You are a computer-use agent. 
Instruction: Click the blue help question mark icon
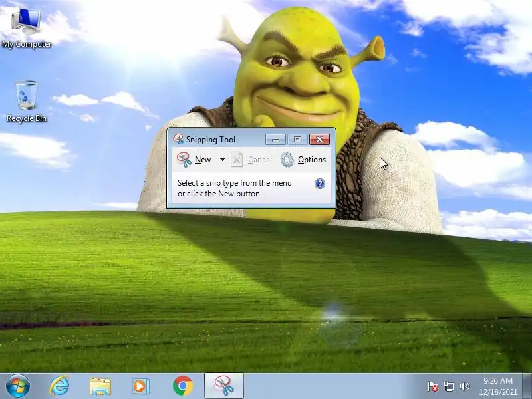pyautogui.click(x=320, y=184)
